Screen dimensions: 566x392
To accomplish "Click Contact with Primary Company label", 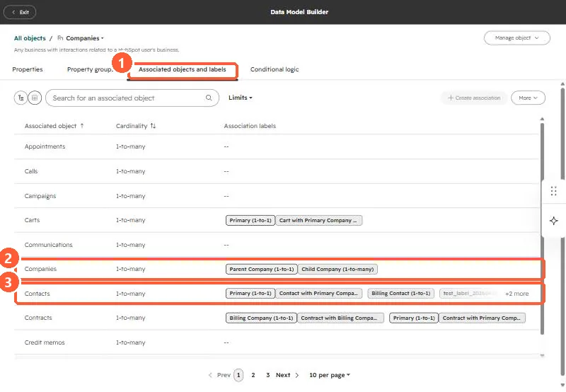I will tap(319, 294).
